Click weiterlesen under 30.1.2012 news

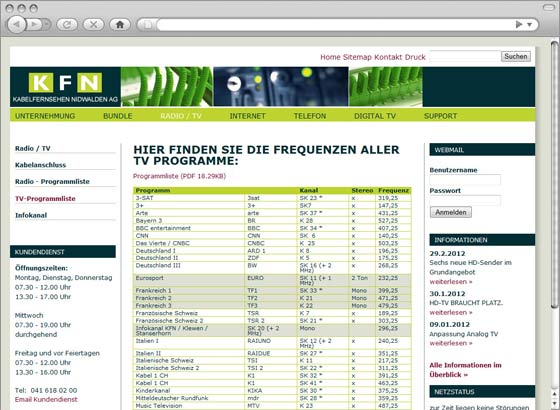click(x=451, y=312)
